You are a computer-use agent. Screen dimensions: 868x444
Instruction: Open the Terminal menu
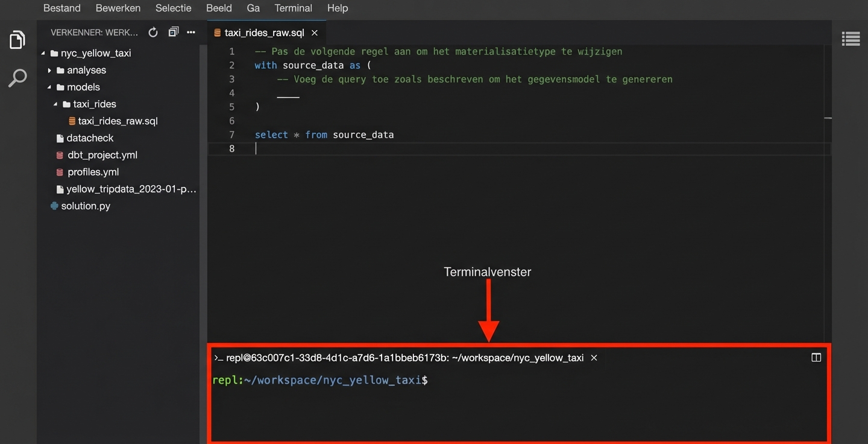click(x=293, y=8)
